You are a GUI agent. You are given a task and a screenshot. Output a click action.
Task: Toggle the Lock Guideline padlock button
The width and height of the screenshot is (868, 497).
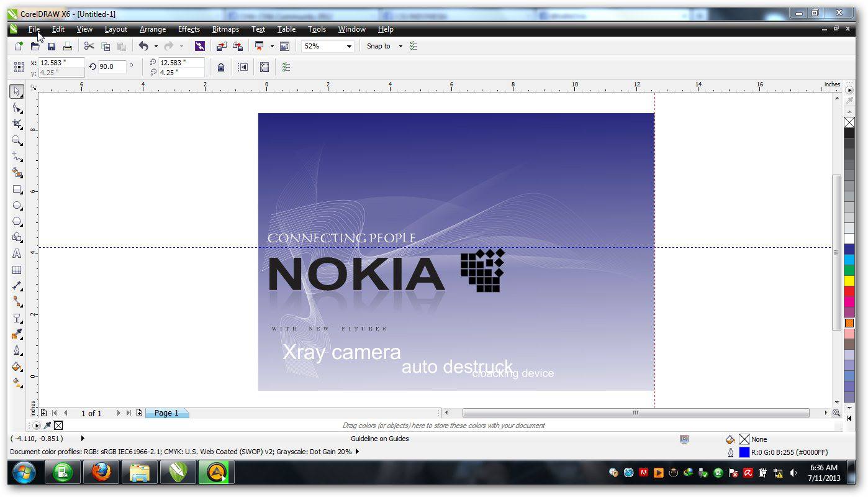click(x=220, y=66)
